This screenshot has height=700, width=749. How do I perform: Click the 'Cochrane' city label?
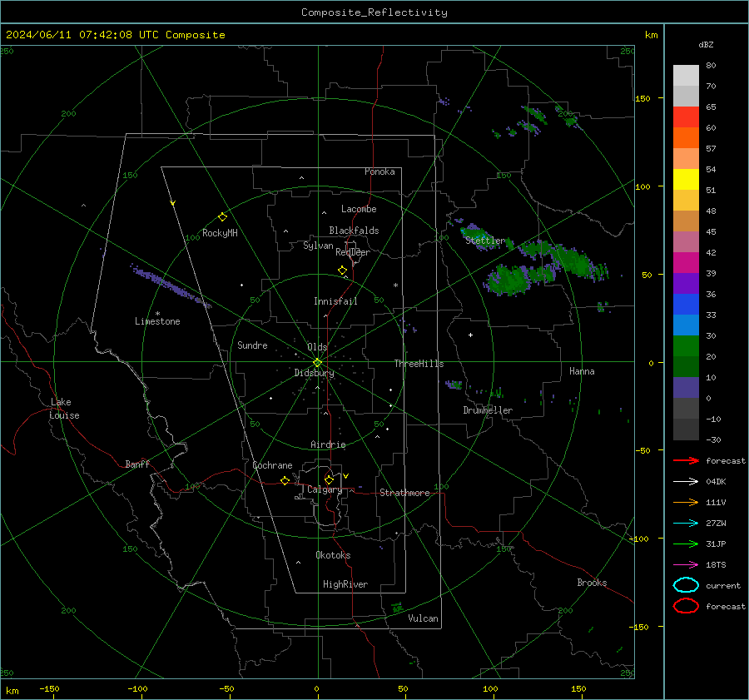tap(272, 465)
